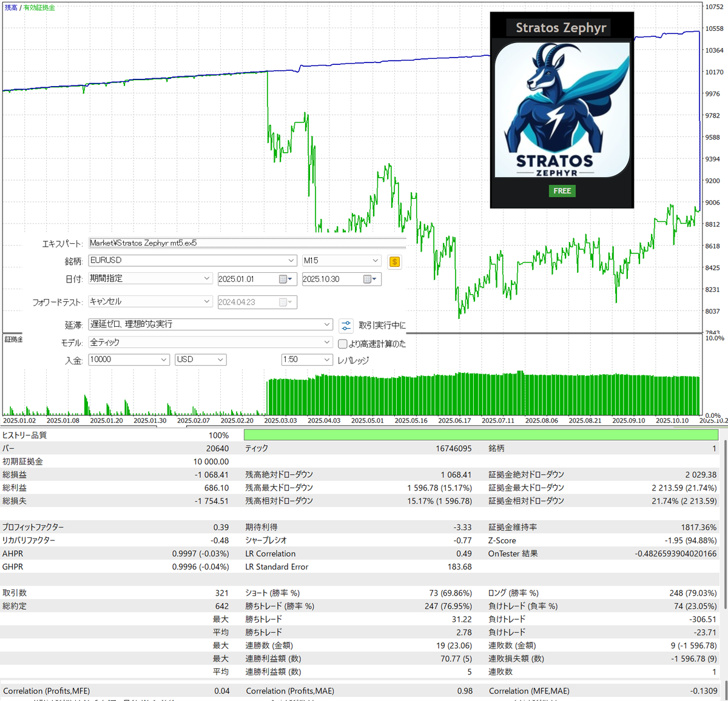The image size is (728, 701).
Task: Open the 10000 deposit amount dropdown
Action: 164,360
